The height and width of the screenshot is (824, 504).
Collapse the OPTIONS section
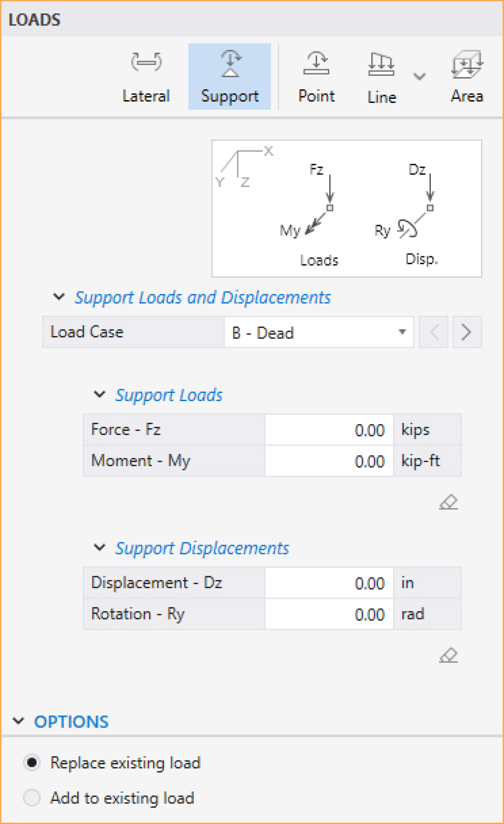[19, 721]
